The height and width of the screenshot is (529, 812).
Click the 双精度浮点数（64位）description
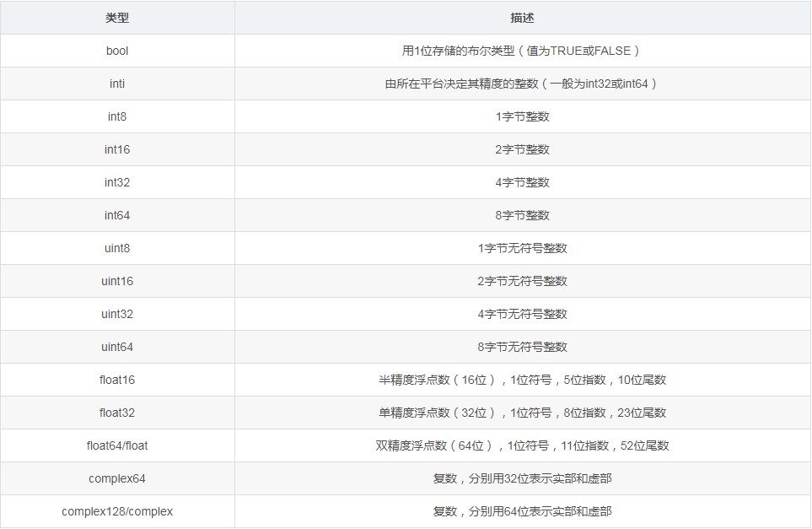click(x=522, y=445)
